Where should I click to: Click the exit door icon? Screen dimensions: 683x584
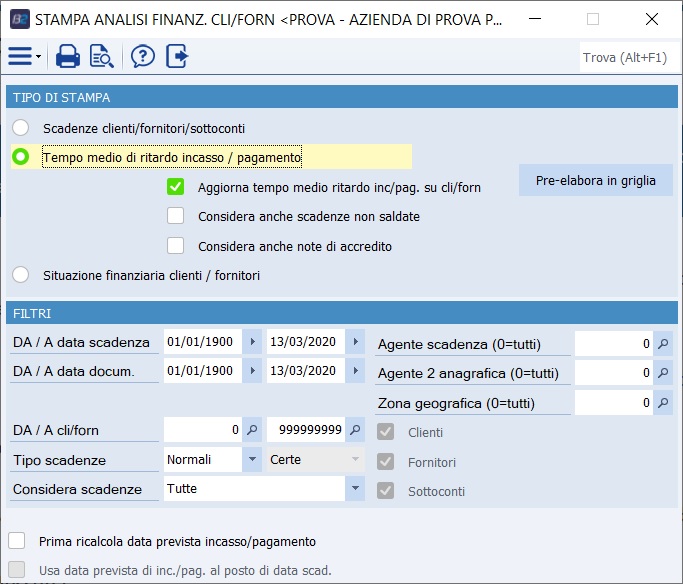177,56
